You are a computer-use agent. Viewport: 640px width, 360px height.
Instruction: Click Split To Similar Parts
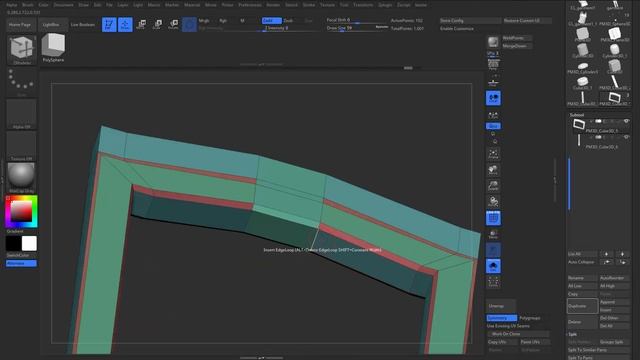click(599, 350)
